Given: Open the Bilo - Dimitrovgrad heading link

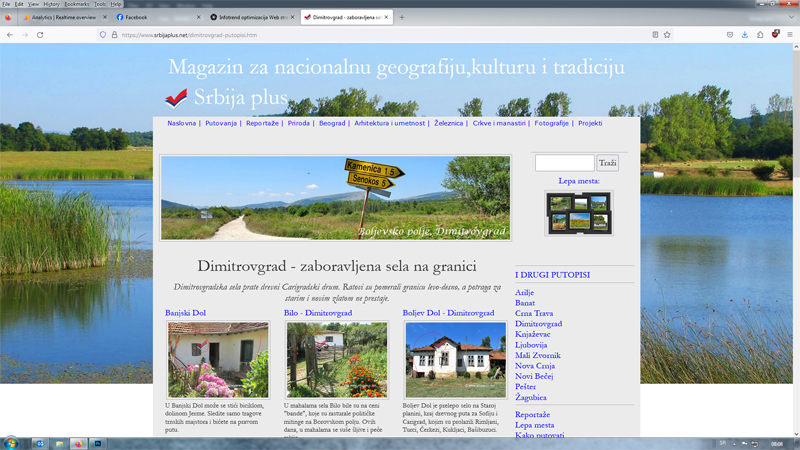Looking at the screenshot, I should (x=318, y=313).
